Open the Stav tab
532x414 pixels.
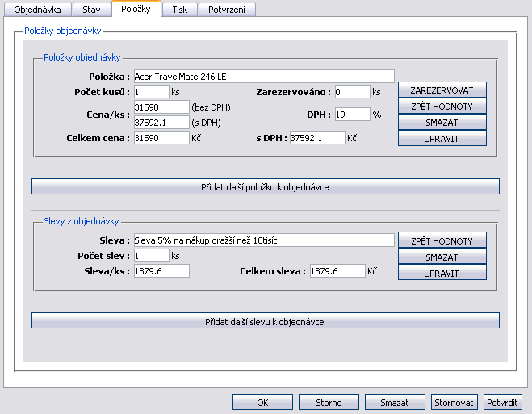[91, 10]
